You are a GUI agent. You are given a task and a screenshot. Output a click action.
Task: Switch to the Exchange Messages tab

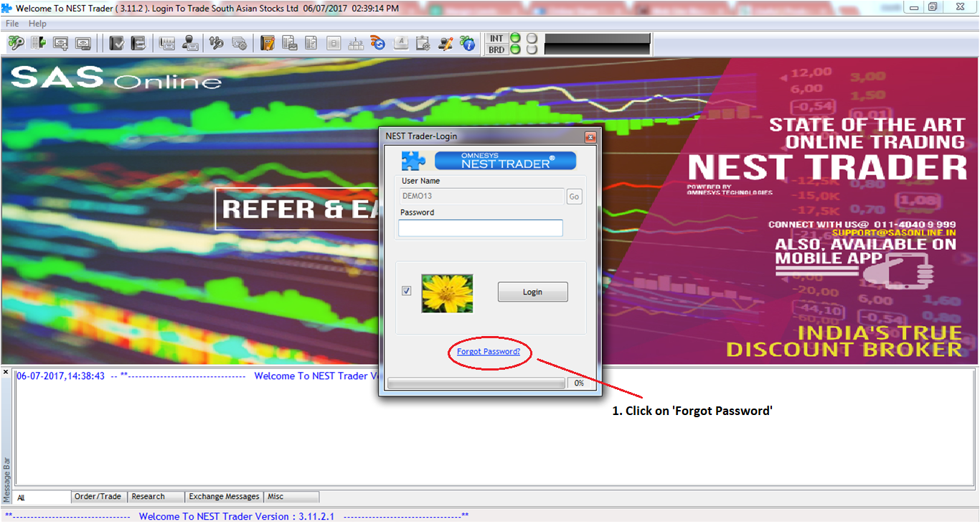click(x=225, y=496)
